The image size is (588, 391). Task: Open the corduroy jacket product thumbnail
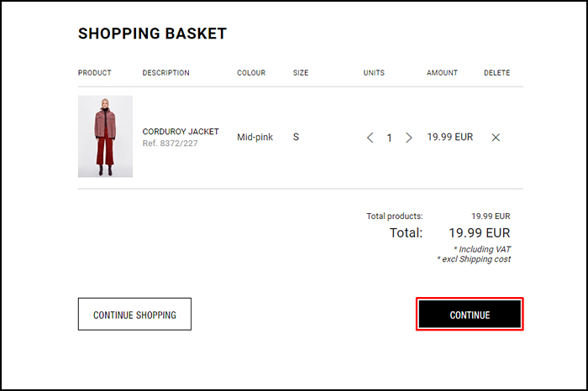105,136
